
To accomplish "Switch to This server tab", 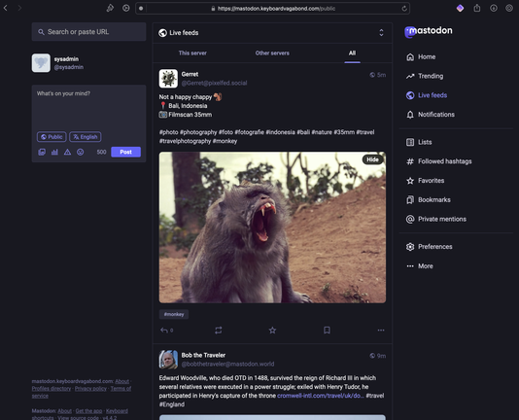I will tap(192, 53).
